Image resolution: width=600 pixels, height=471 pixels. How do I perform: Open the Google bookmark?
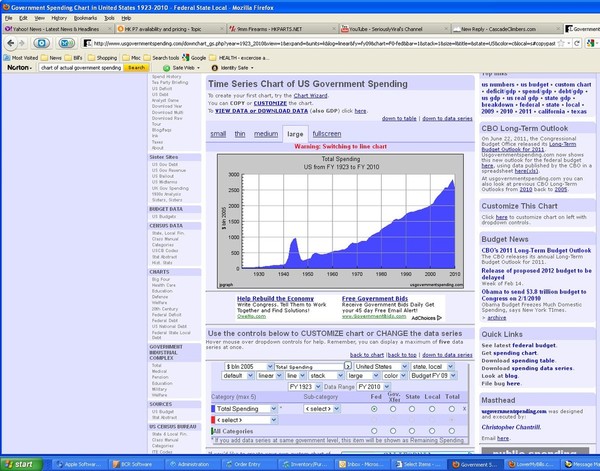click(x=194, y=58)
